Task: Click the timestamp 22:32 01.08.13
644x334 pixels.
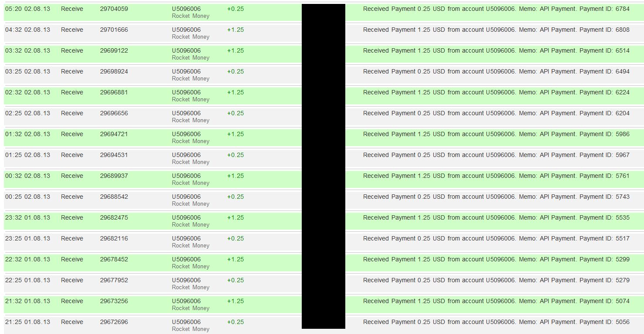Action: 27,259
